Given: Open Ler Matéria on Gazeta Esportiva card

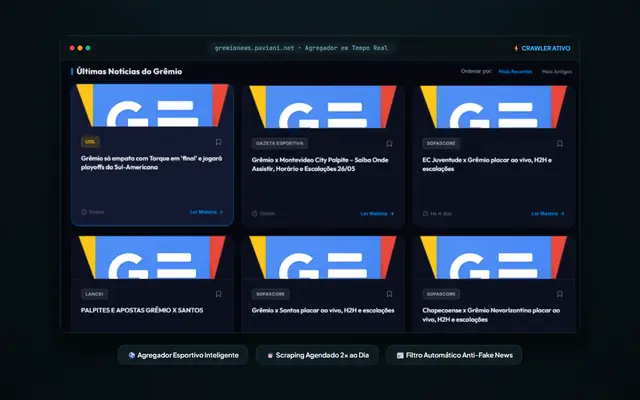Looking at the screenshot, I should coord(378,213).
